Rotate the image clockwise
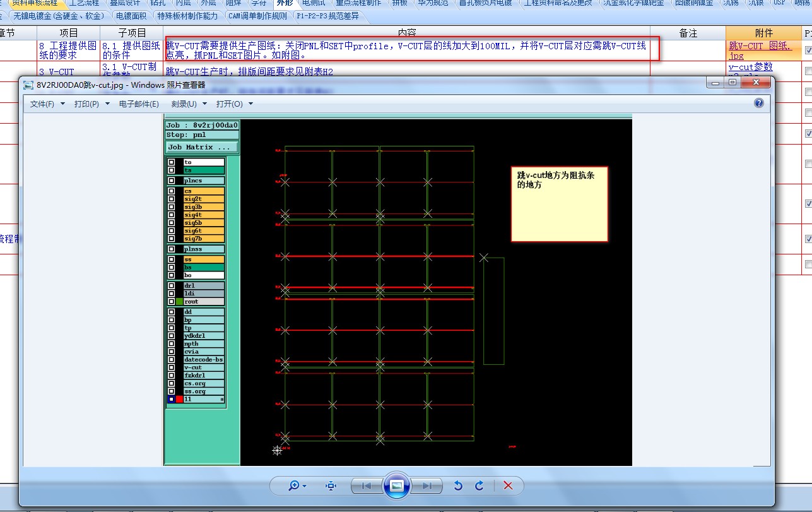 pyautogui.click(x=480, y=485)
